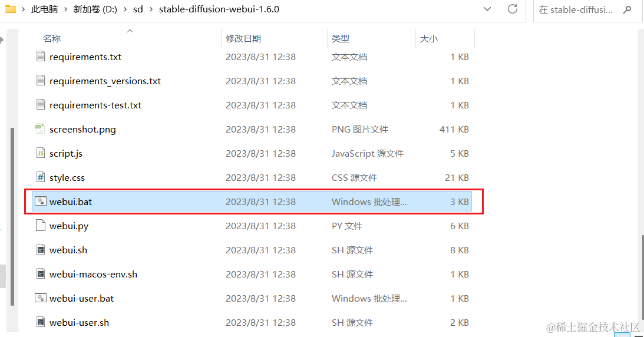
Task: Click the PNG 图片文件 type cell
Action: click(x=360, y=129)
